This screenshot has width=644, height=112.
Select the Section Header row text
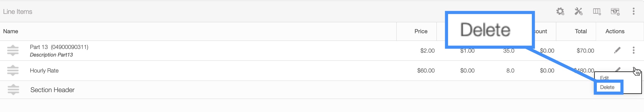tap(52, 90)
